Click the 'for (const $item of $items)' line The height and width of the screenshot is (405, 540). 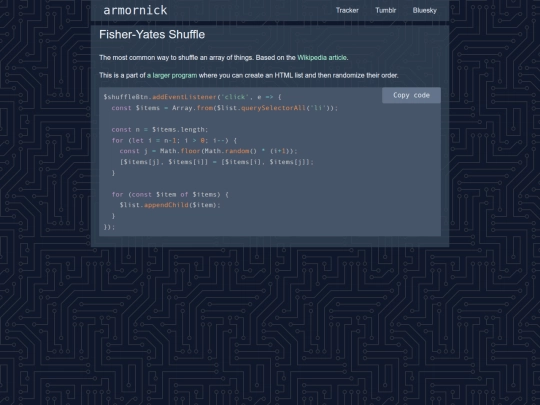[170, 195]
